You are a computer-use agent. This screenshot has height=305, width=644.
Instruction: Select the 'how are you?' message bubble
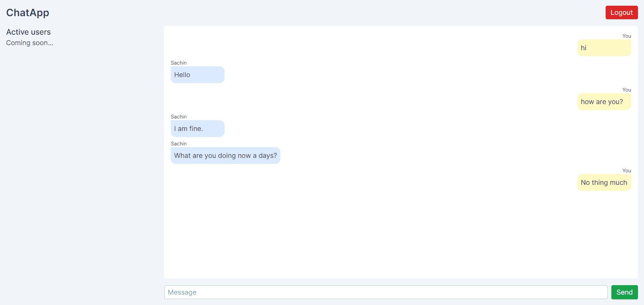[604, 102]
